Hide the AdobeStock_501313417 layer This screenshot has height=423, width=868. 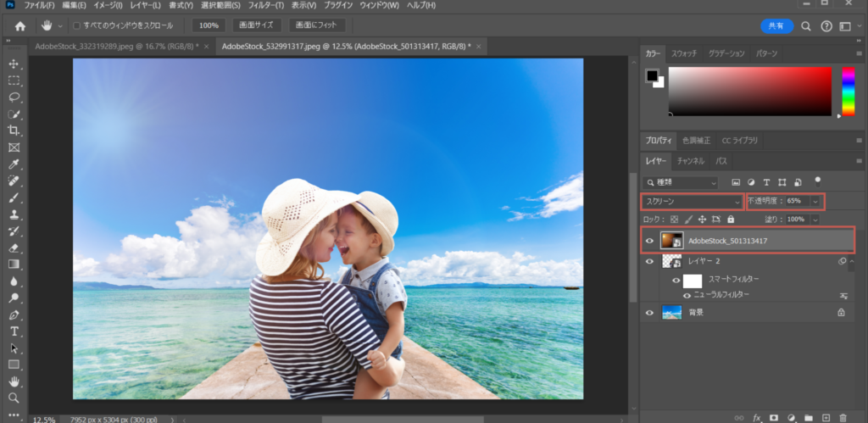[650, 241]
